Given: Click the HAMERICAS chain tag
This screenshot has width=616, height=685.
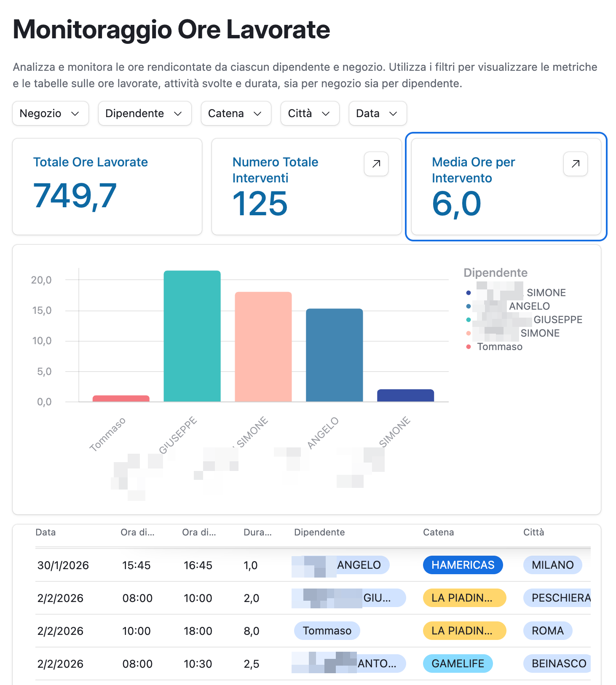Looking at the screenshot, I should [x=463, y=565].
